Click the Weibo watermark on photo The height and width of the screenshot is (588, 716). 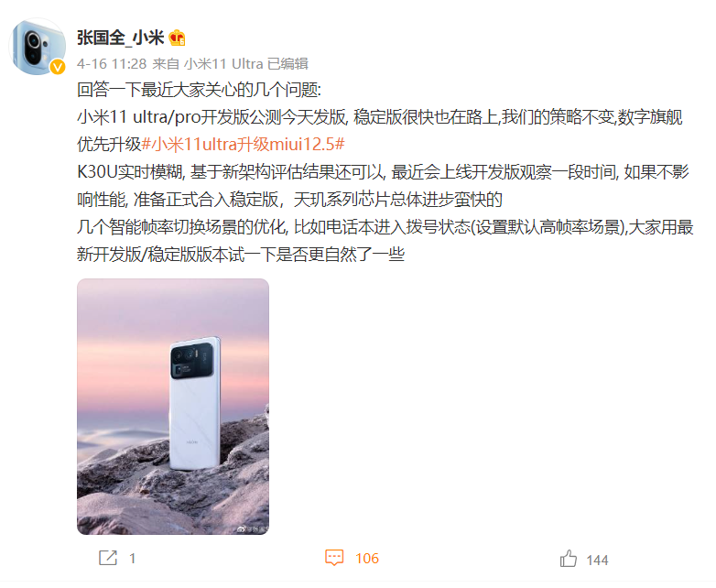(x=252, y=529)
